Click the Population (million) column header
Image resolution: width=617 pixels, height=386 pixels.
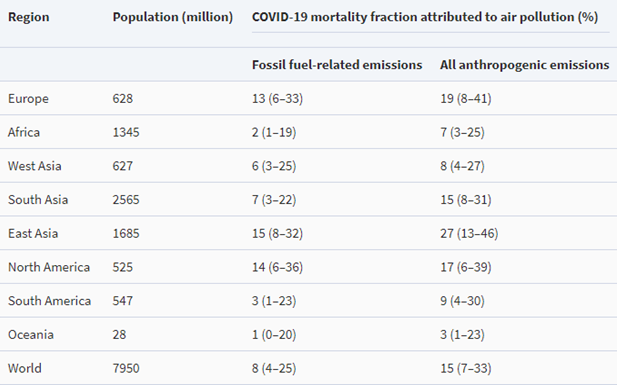pos(173,17)
